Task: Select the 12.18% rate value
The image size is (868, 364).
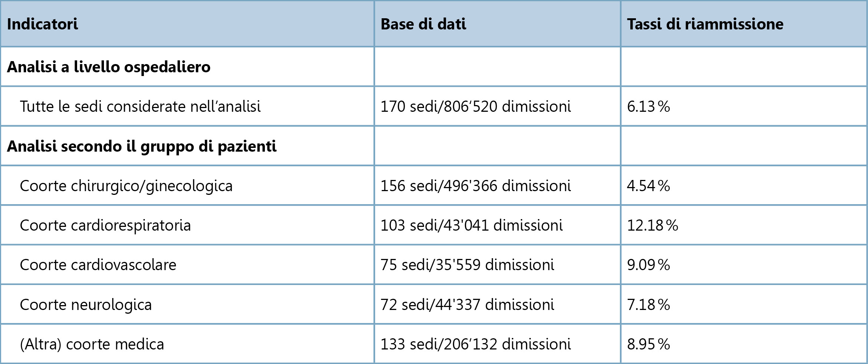Action: [x=652, y=225]
